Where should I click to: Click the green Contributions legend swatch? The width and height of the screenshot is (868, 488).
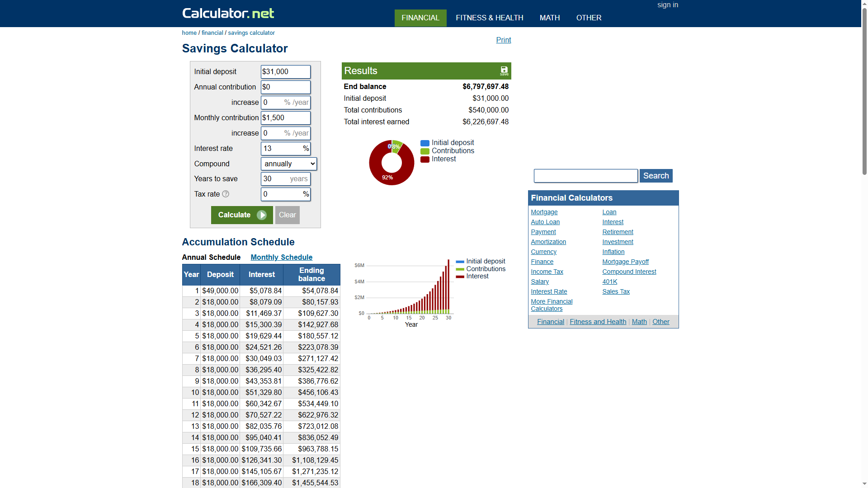425,151
